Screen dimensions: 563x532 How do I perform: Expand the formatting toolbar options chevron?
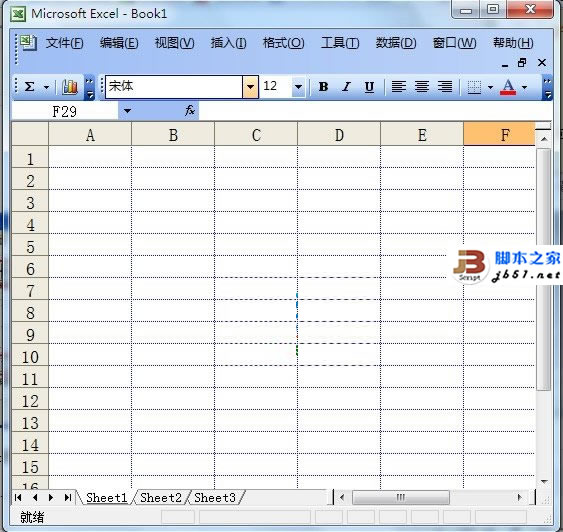point(547,87)
